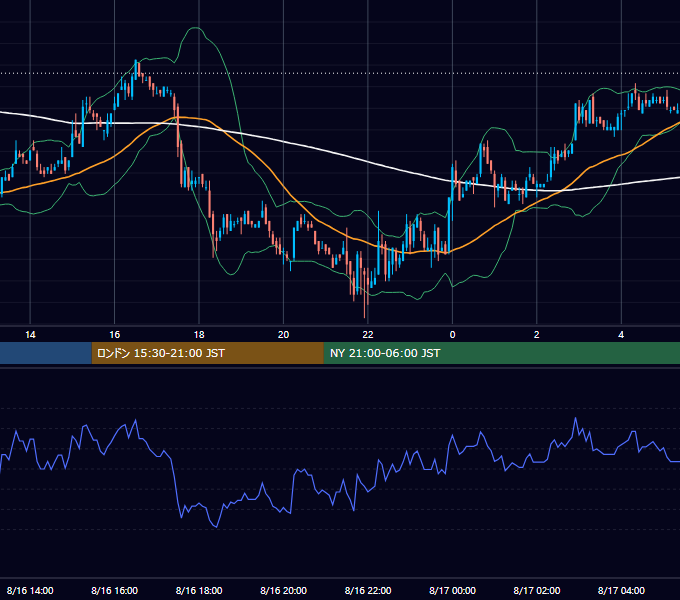Click the NY session bar 21:00-06:00 JST
Viewport: 680px width, 600px height.
click(x=502, y=353)
